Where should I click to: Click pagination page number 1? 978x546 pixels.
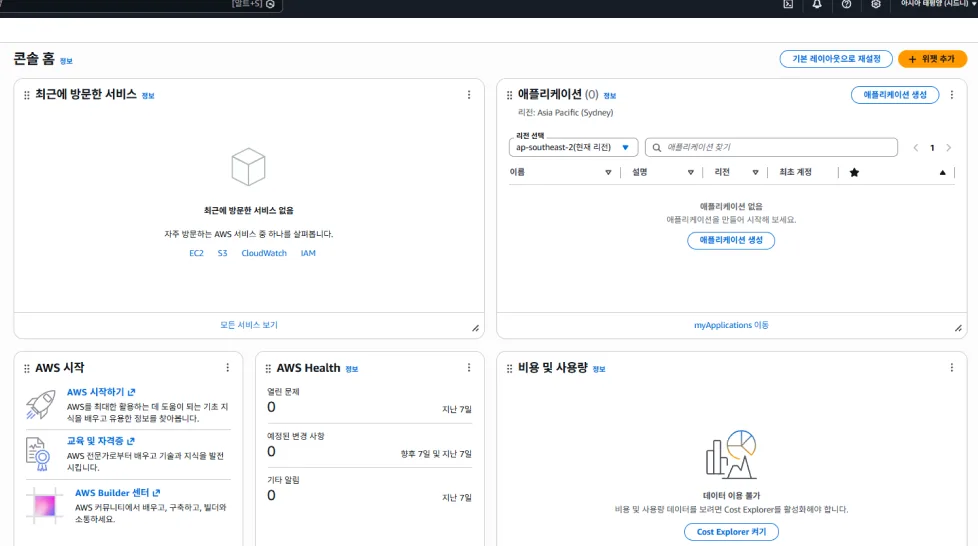(932, 148)
